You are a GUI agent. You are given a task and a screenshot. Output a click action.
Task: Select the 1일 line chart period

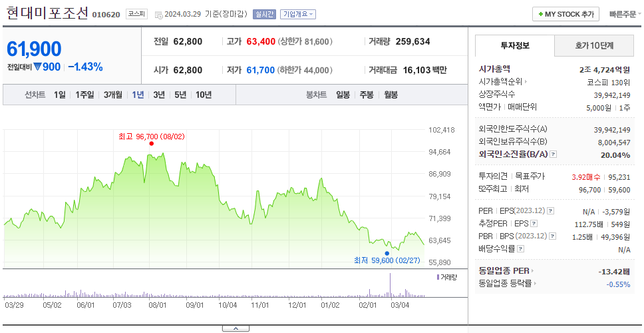(60, 95)
